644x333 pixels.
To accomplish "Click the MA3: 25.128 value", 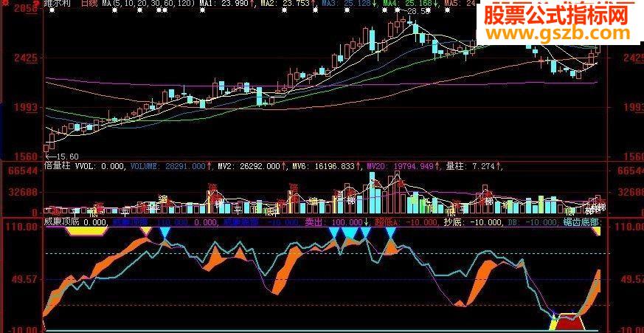I will tap(347, 3).
